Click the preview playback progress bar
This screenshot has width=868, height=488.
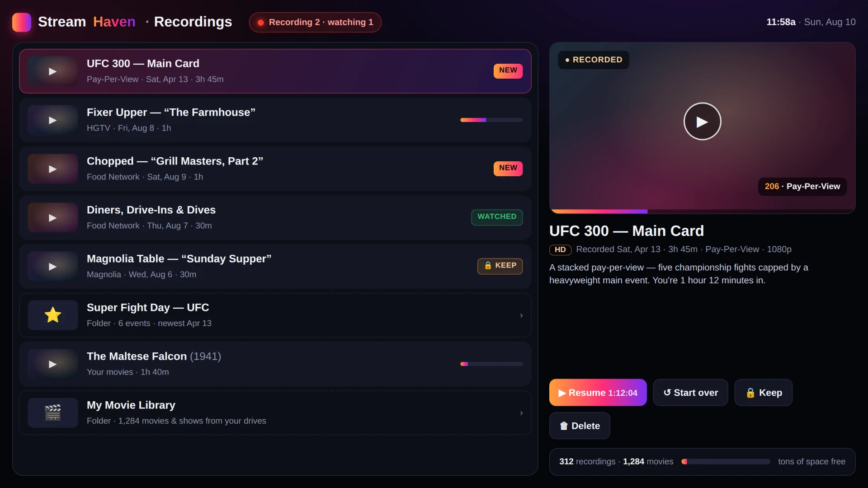pos(702,211)
